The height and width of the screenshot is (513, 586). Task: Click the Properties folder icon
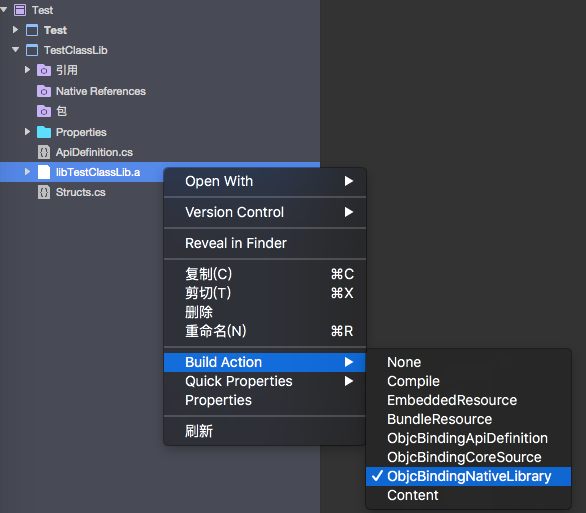[44, 132]
